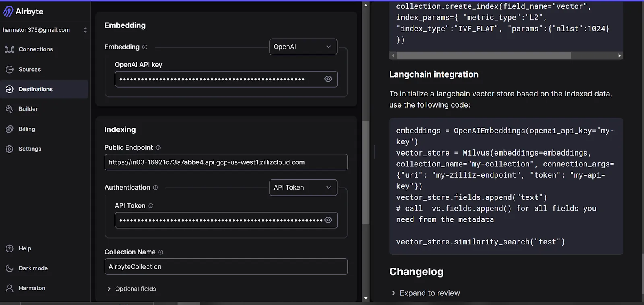Click the Public Endpoint URL field
This screenshot has height=305, width=644.
tap(226, 162)
